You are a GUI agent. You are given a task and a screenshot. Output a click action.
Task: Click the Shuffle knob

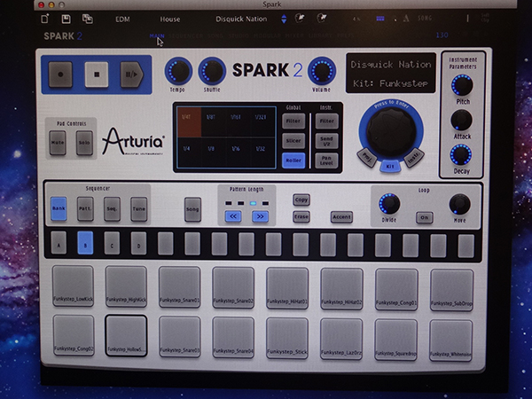point(212,71)
